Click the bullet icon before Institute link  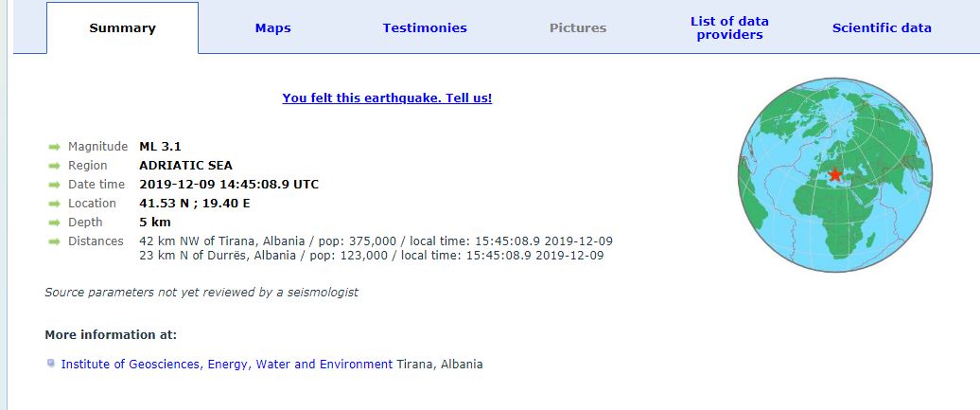(x=51, y=363)
